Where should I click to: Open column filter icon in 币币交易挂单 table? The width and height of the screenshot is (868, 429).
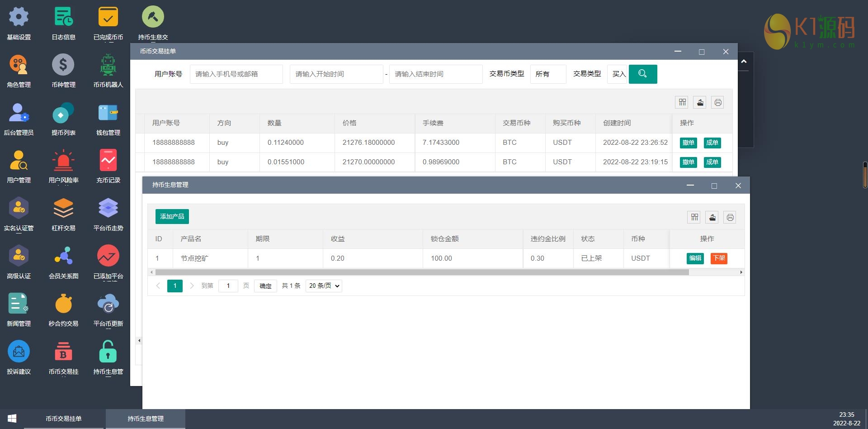coord(682,102)
